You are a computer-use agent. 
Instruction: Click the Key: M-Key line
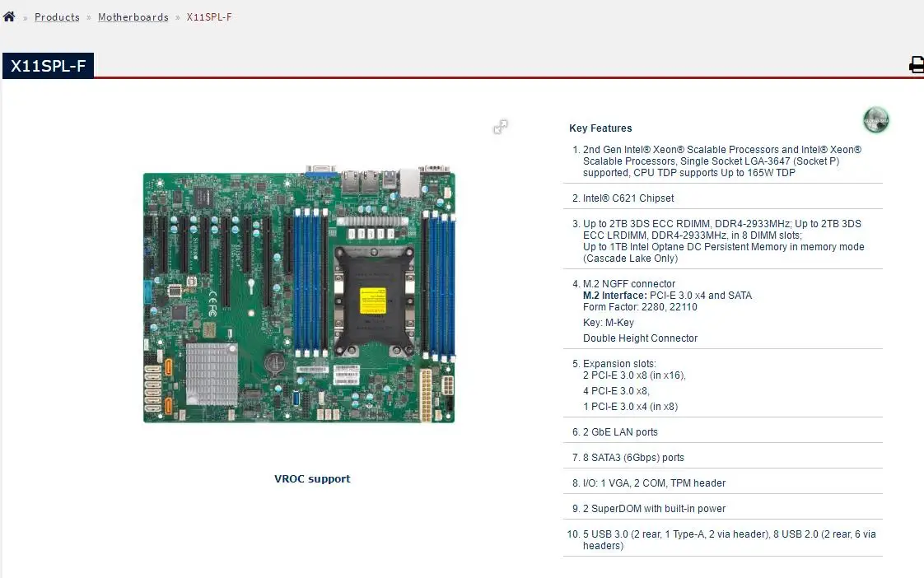pyautogui.click(x=608, y=322)
